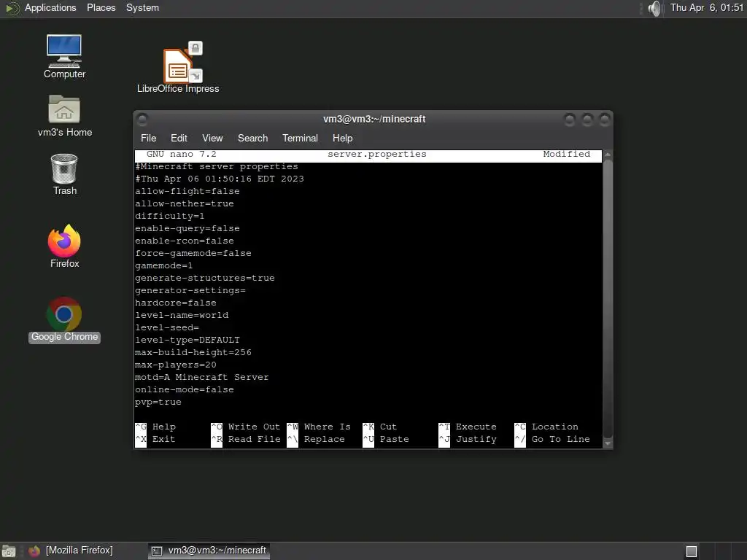Click the date and time clock
This screenshot has height=560, width=747.
706,7
